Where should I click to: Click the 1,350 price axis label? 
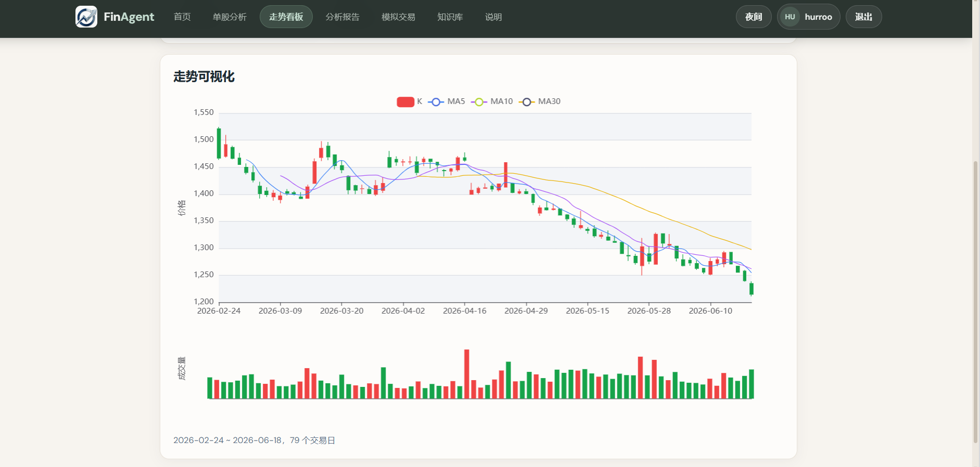(204, 220)
